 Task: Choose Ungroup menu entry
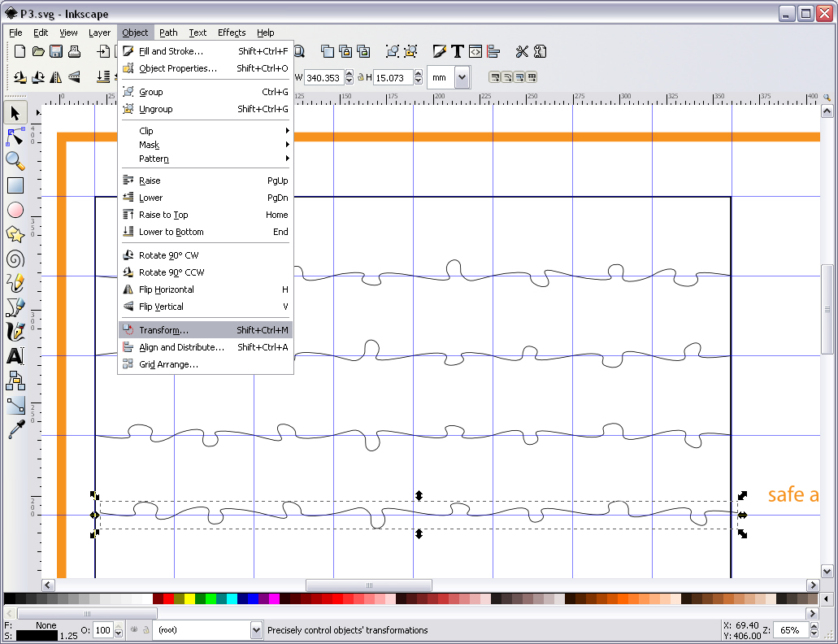tap(206, 109)
